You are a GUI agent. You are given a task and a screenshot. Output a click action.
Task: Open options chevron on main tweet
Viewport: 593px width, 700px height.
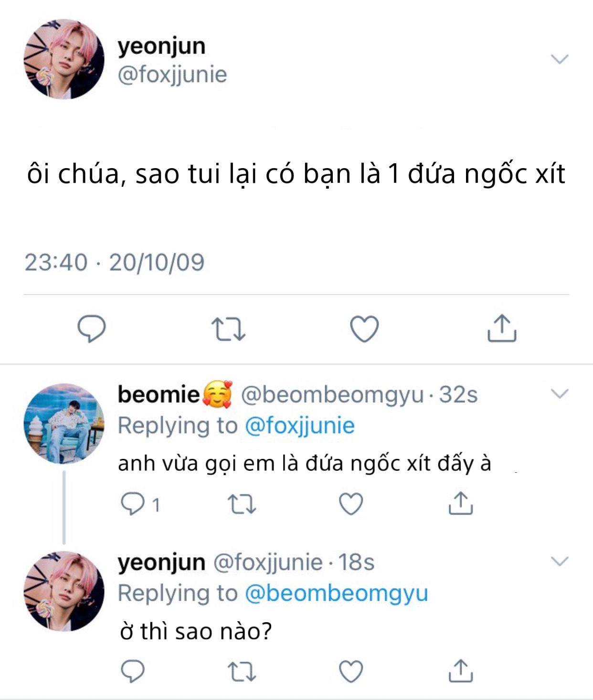[x=560, y=59]
